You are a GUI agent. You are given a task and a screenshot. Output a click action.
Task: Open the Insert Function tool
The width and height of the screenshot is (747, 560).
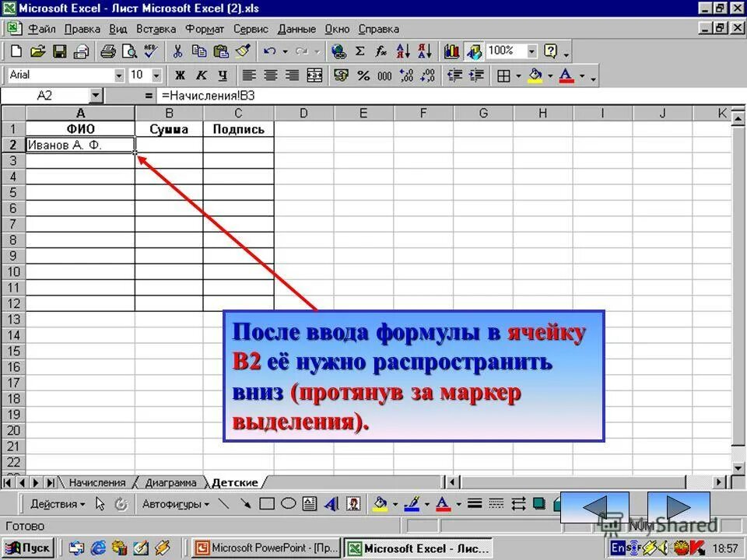pyautogui.click(x=380, y=51)
